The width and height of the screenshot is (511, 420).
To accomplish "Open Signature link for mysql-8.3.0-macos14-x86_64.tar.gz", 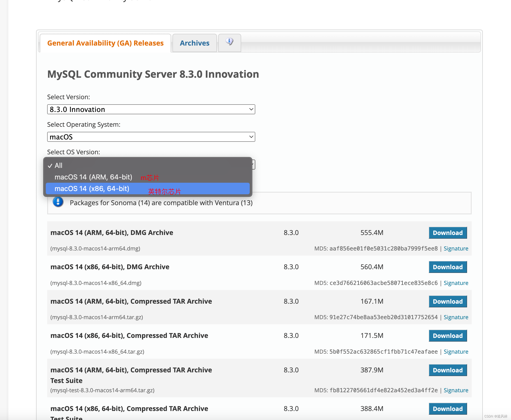I will click(x=456, y=352).
